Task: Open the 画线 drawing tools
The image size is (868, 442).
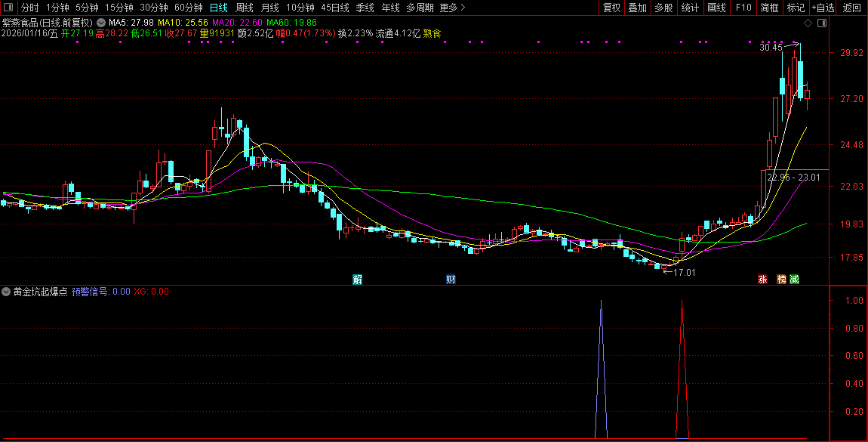Action: coord(716,8)
